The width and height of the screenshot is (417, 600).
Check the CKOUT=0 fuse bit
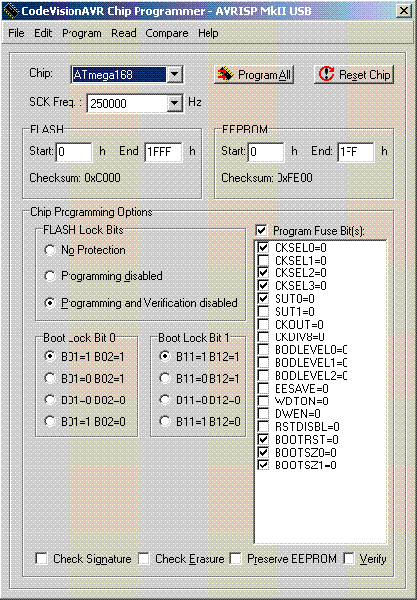[x=263, y=324]
